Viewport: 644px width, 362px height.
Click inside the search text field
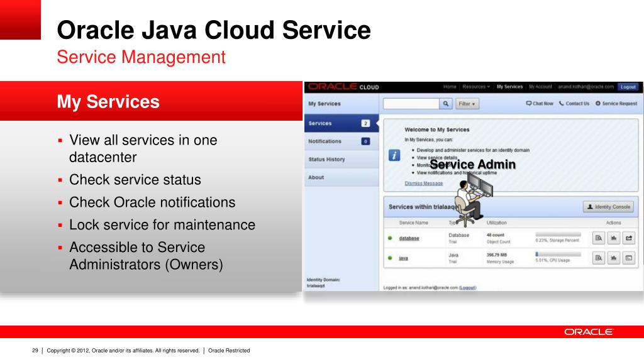(x=411, y=104)
